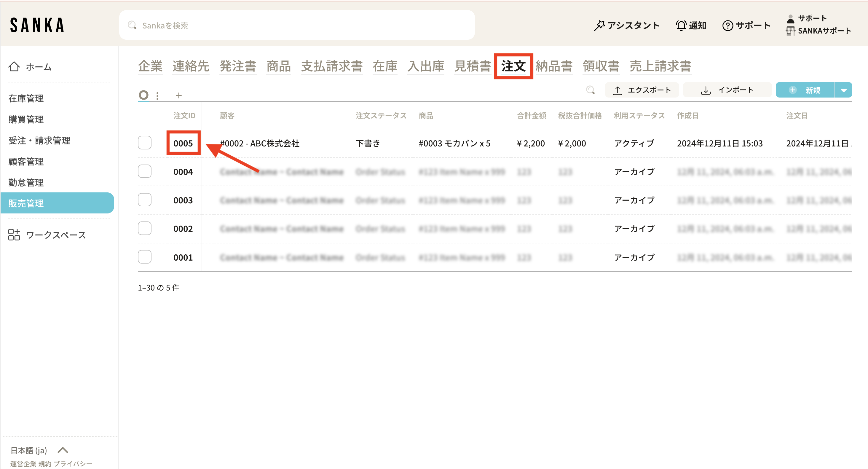The image size is (868, 469).
Task: Select checkbox for order 0005
Action: point(145,143)
